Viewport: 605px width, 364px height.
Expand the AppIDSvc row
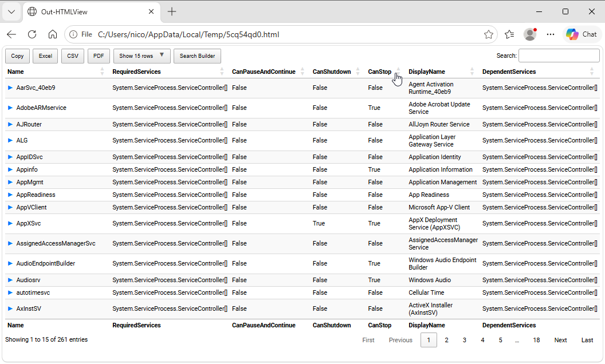(x=10, y=157)
